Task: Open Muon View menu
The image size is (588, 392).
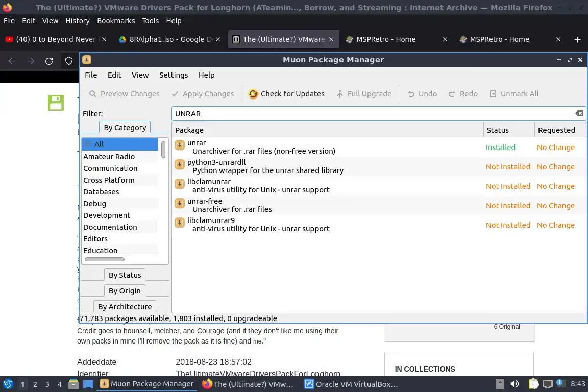Action: (140, 75)
